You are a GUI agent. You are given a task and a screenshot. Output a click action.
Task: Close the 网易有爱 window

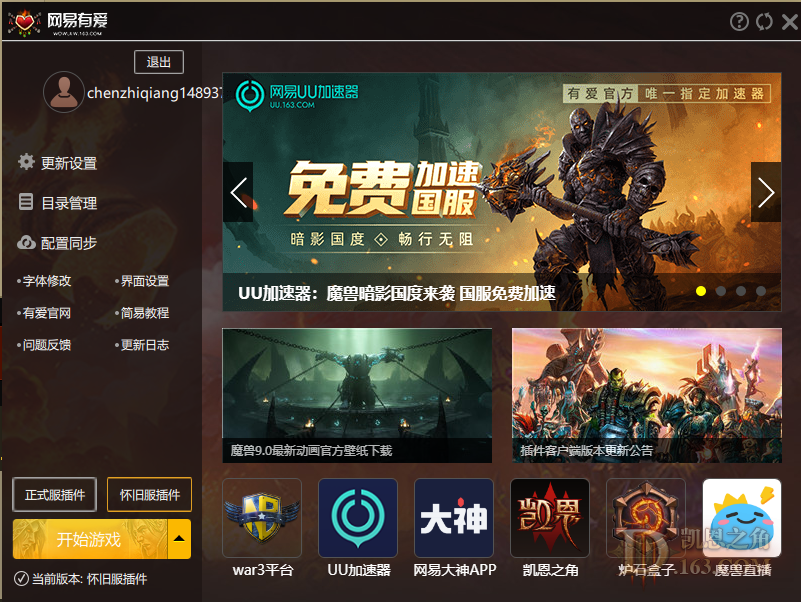tap(790, 21)
